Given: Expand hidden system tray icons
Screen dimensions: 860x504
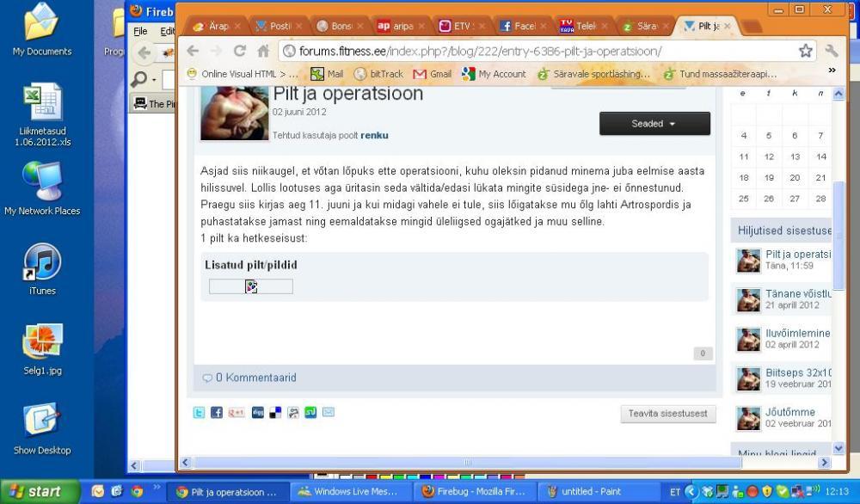Looking at the screenshot, I should (690, 492).
